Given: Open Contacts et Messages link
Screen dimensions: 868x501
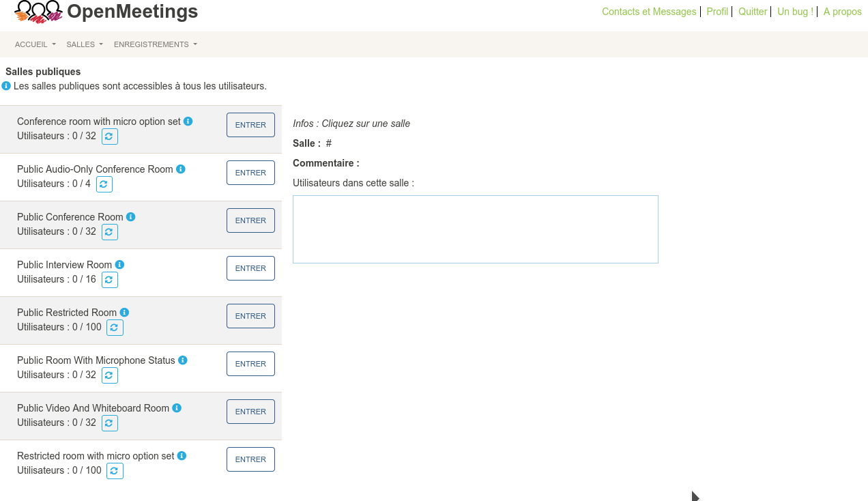Looking at the screenshot, I should pos(649,12).
